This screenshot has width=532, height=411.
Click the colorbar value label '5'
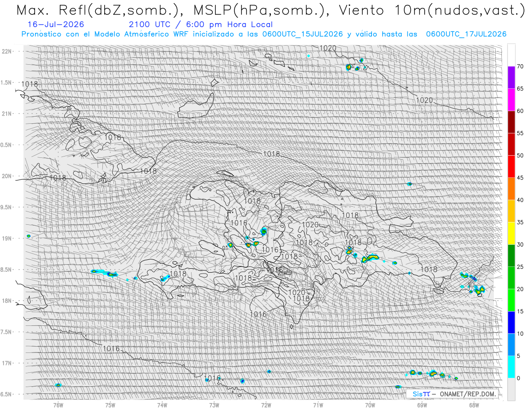coord(519,356)
